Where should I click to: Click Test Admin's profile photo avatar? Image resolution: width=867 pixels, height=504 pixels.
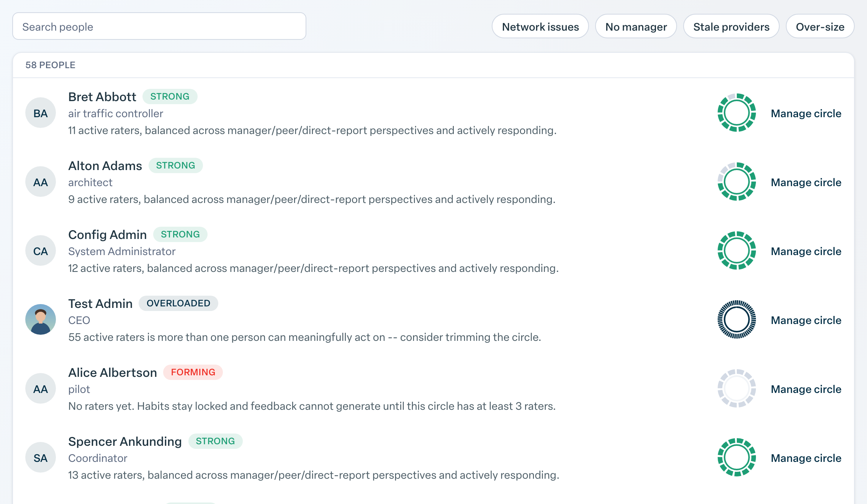click(x=41, y=319)
